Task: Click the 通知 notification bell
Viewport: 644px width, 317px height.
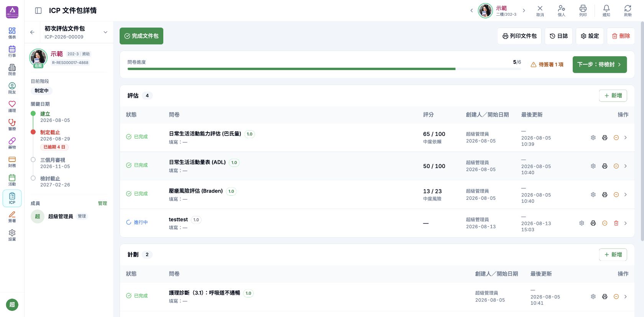Action: click(x=606, y=11)
